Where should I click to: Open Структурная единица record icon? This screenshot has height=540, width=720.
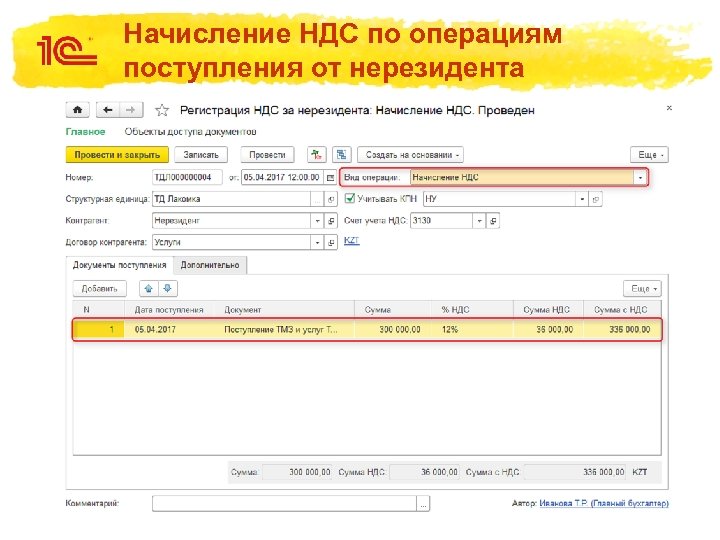coord(331,199)
